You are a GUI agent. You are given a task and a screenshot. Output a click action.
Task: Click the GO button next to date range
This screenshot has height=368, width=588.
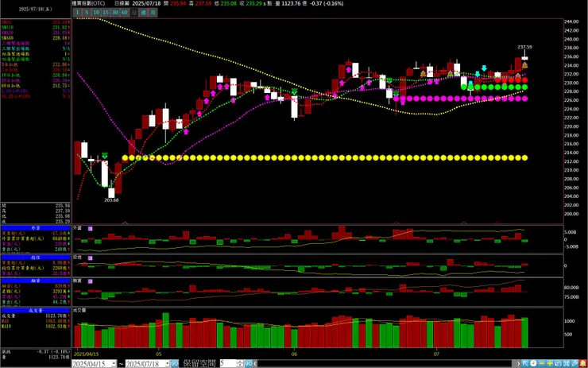pyautogui.click(x=174, y=363)
